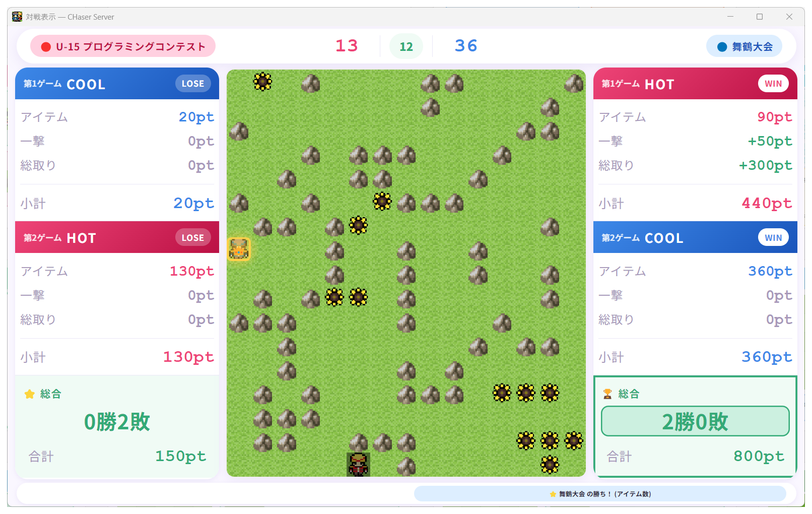This screenshot has width=812, height=514.
Task: Click the LOSE badge in the 第2ゲーム HOT header
Action: (x=193, y=238)
